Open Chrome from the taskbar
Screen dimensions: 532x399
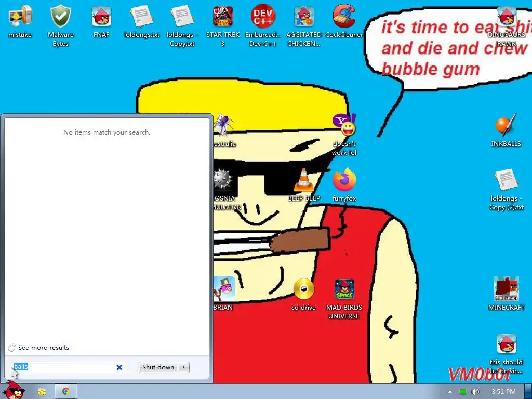tap(65, 392)
